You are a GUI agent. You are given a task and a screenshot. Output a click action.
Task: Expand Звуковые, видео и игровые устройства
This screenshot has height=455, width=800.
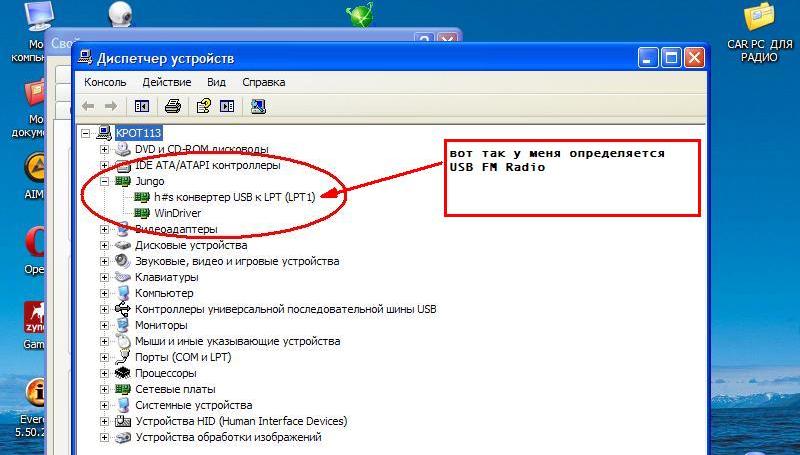tap(105, 261)
